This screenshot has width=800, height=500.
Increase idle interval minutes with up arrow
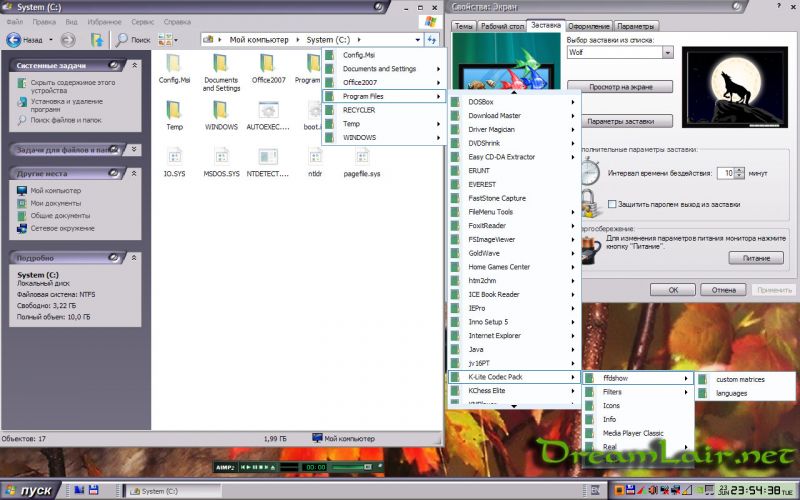click(x=739, y=169)
